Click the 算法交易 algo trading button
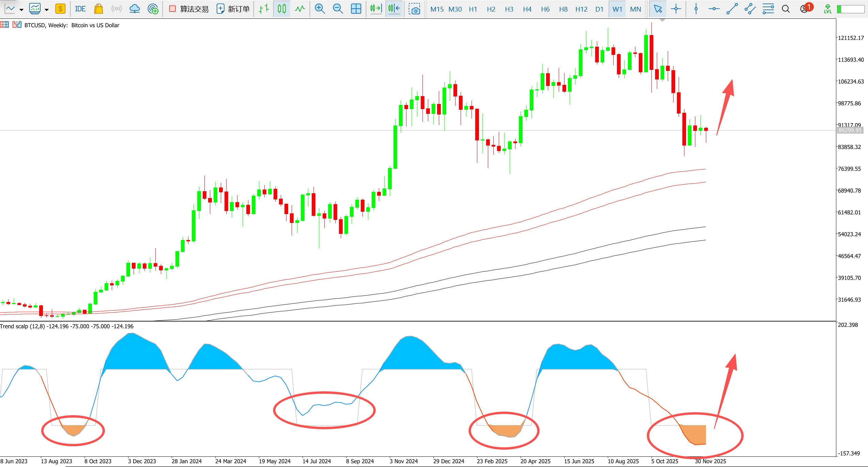This screenshot has width=868, height=467. tap(189, 9)
